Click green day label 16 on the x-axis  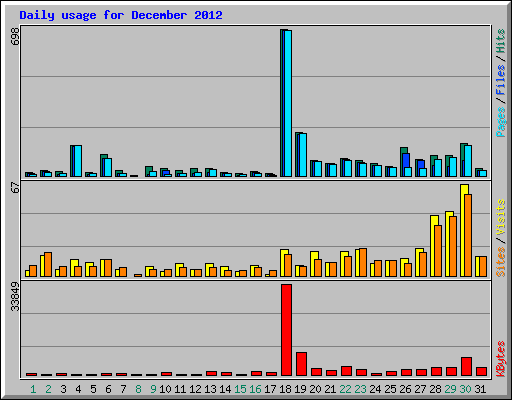[255, 389]
